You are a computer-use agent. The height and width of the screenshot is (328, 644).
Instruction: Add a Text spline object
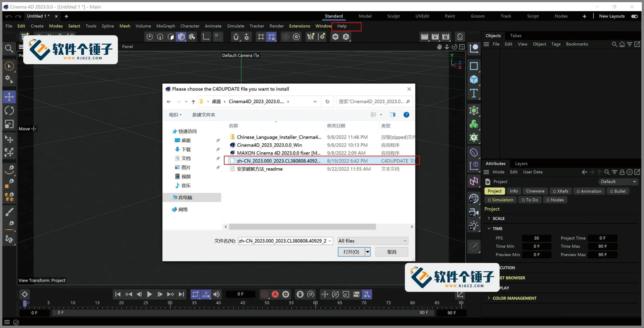(x=473, y=93)
